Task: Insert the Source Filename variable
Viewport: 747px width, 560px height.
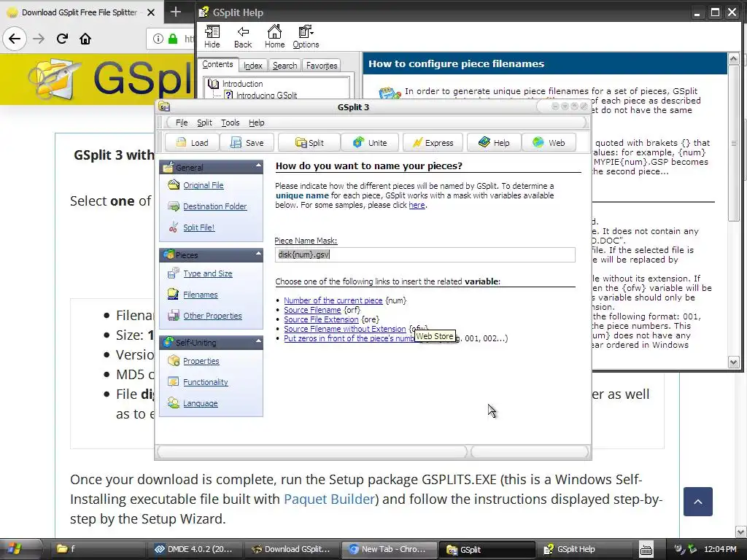Action: [312, 310]
